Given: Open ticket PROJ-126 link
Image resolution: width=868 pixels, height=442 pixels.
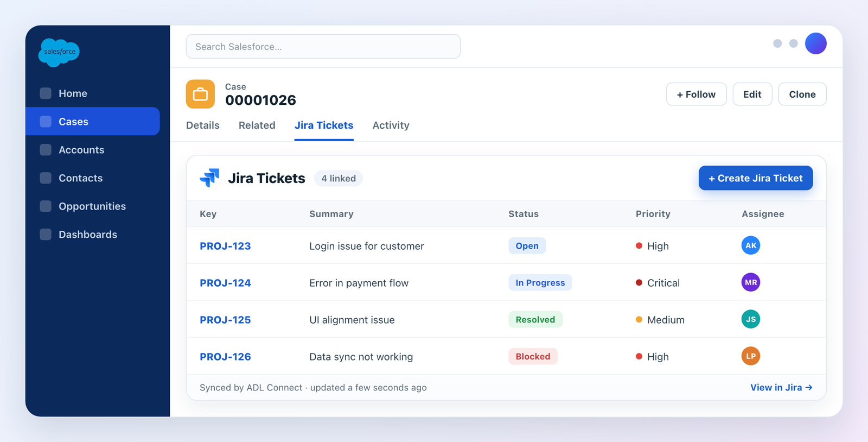Looking at the screenshot, I should [225, 357].
